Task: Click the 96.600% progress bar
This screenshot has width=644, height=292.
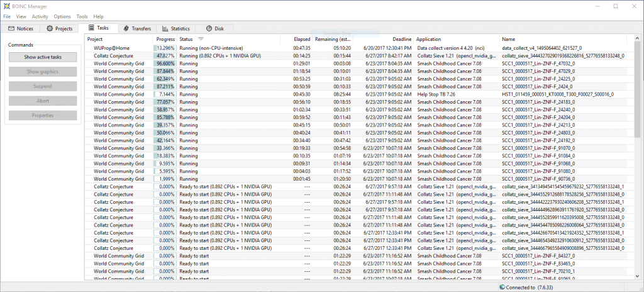Action: coord(165,64)
